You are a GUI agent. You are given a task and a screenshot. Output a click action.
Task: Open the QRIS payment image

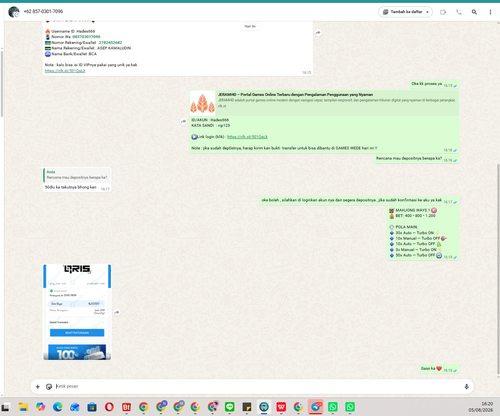coord(77,312)
